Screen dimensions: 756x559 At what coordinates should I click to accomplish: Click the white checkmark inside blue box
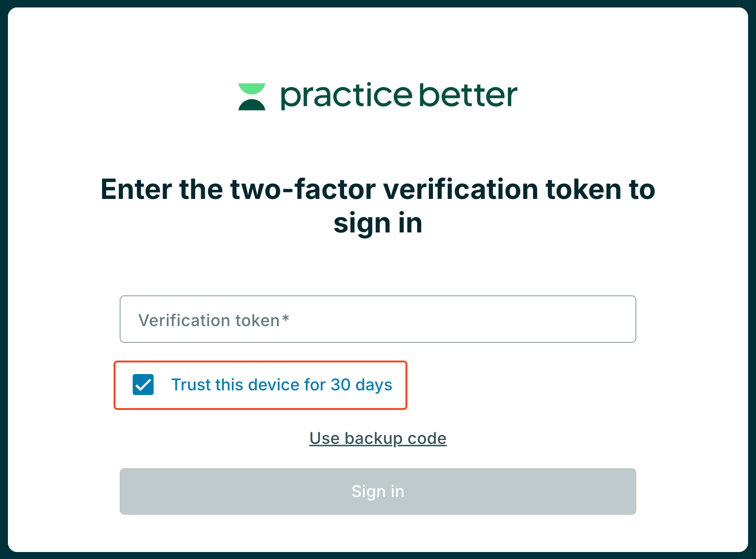click(143, 385)
